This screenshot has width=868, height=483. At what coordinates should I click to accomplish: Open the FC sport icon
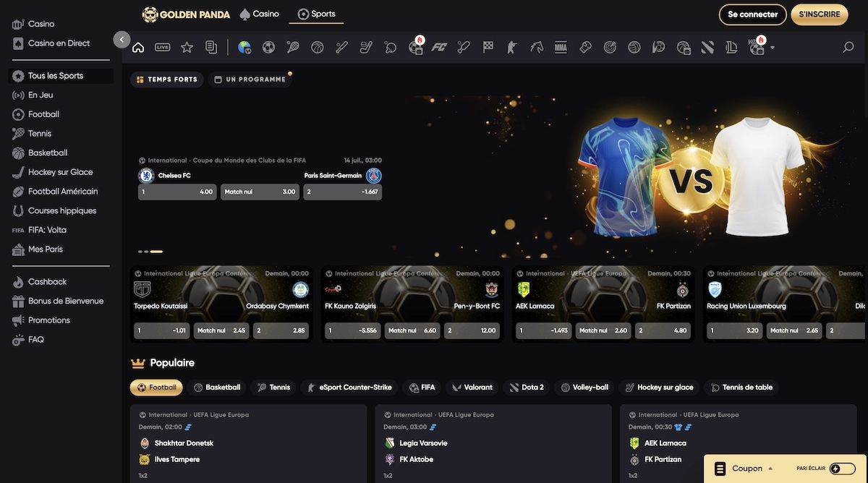pyautogui.click(x=439, y=48)
